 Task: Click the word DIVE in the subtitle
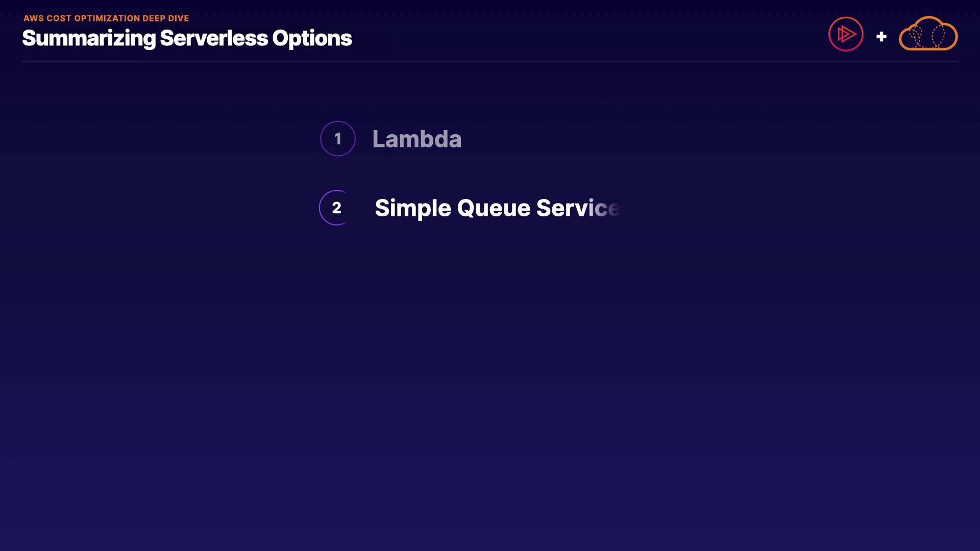pos(179,18)
